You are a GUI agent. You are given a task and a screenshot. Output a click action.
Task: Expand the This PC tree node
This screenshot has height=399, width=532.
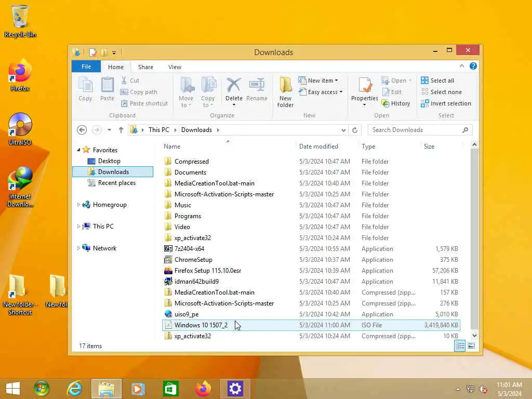[x=78, y=227]
